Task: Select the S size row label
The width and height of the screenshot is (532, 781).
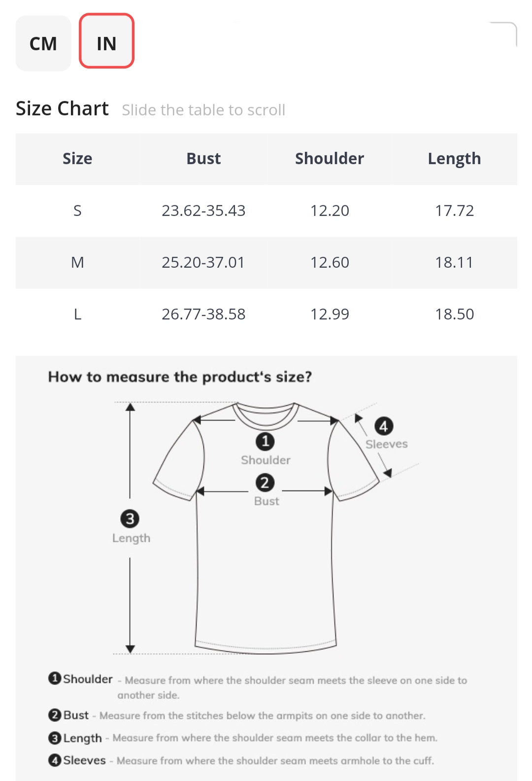Action: [77, 211]
